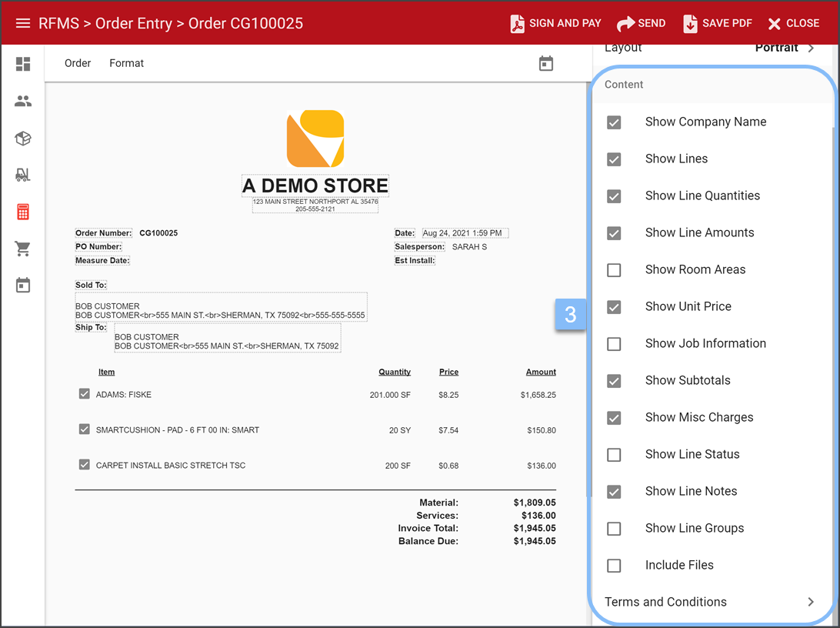Click SIGN AND PAY
Image resolution: width=840 pixels, height=628 pixels.
coord(555,22)
